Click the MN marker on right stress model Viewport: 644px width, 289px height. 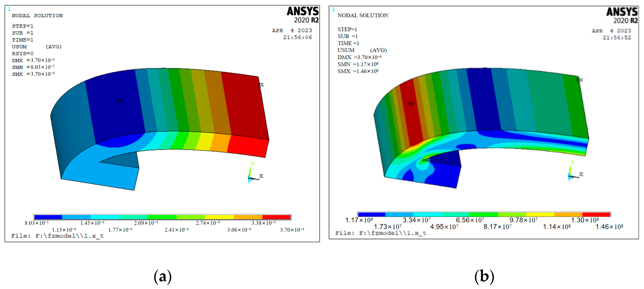(580, 80)
